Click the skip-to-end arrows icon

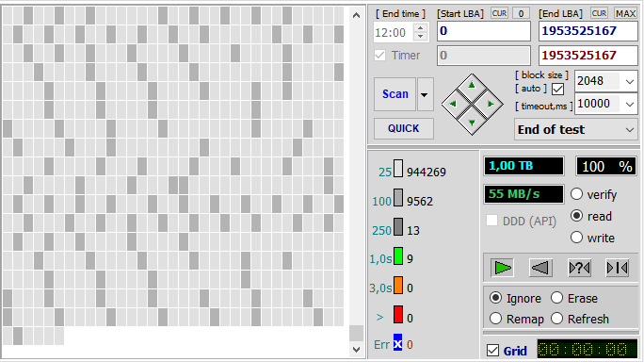click(x=618, y=268)
